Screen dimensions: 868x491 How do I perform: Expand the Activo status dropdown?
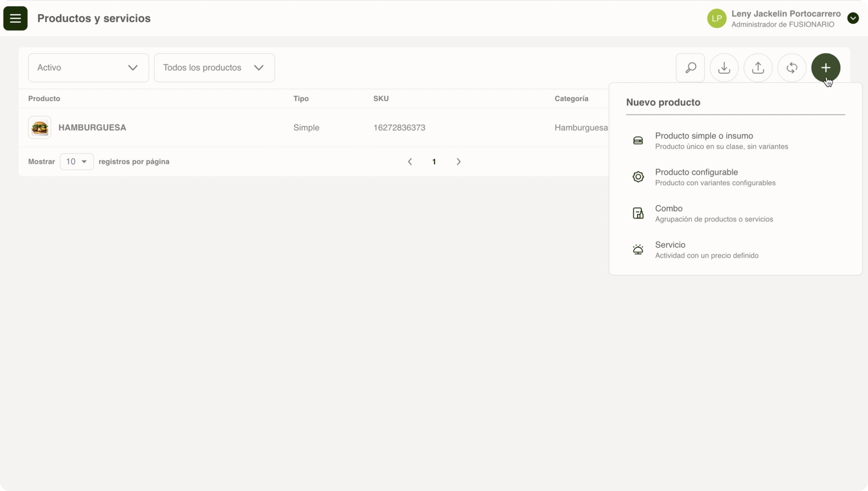tap(88, 68)
